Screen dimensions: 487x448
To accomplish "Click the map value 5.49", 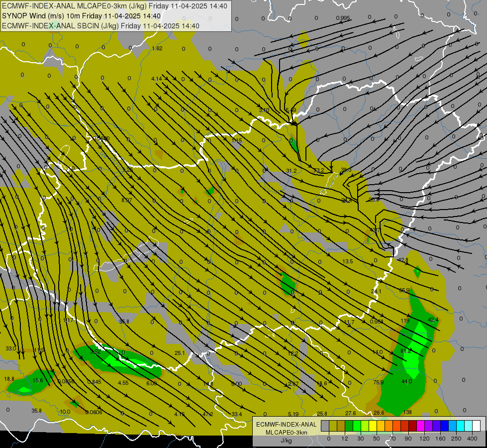I will pos(291,110).
